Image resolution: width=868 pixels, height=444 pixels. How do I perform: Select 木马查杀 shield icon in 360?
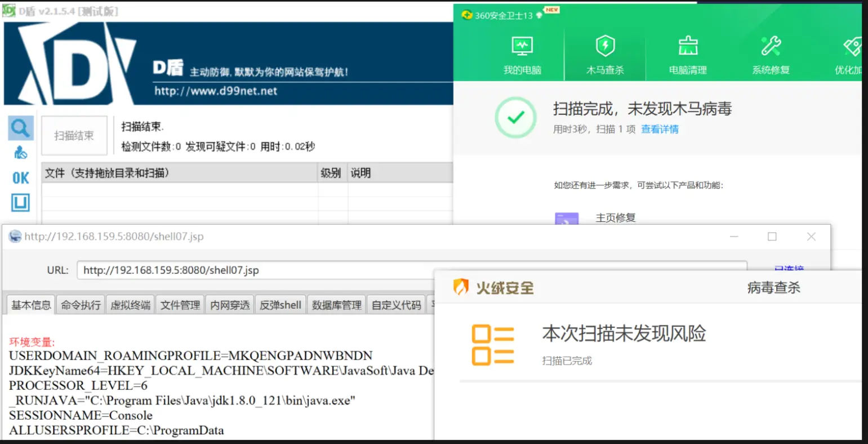coord(605,55)
